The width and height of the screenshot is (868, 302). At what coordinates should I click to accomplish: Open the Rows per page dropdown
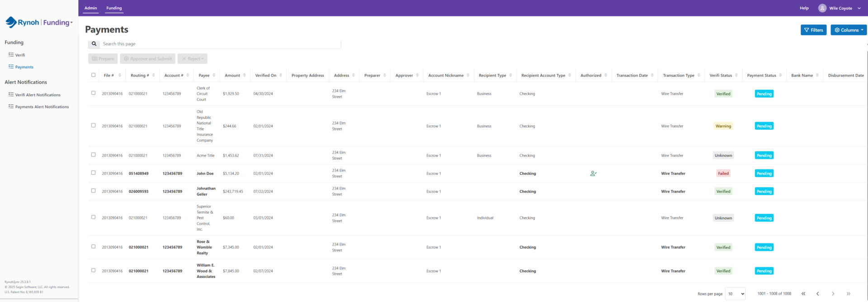click(x=735, y=294)
